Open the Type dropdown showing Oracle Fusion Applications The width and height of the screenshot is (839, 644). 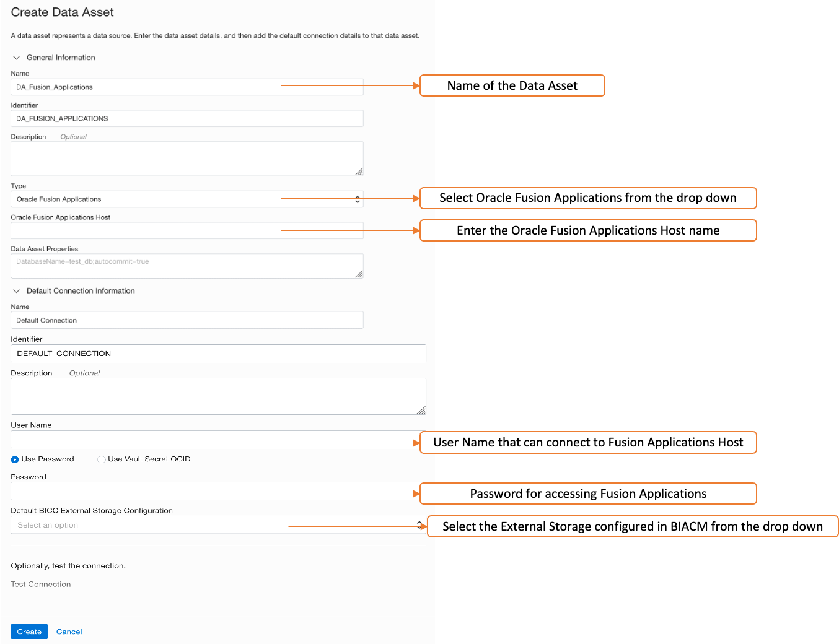point(187,199)
